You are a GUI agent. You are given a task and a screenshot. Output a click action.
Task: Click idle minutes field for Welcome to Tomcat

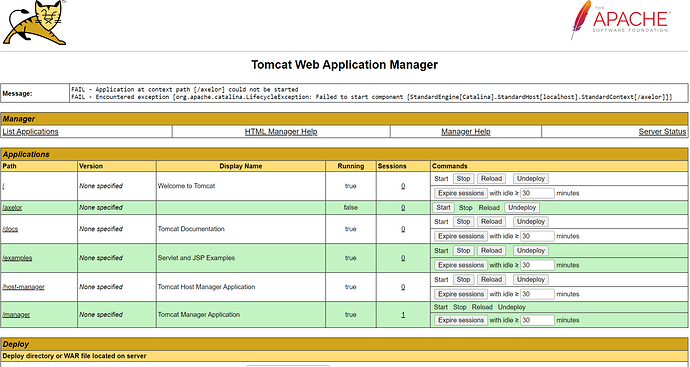[x=537, y=193]
